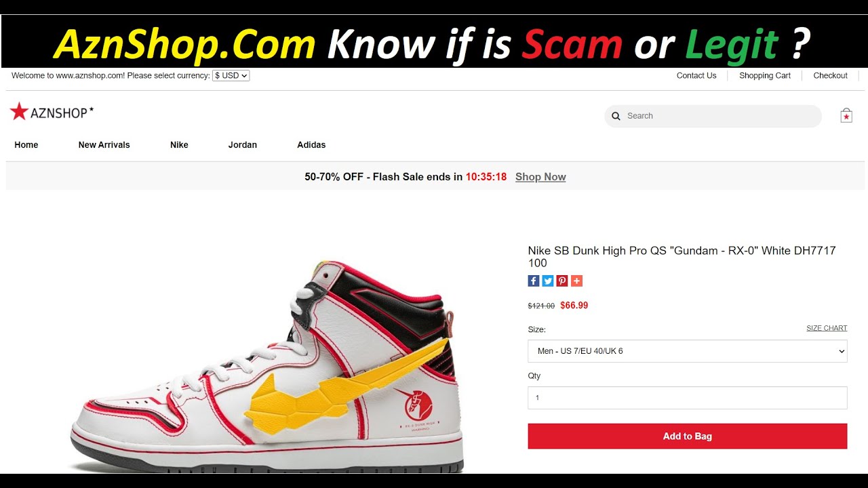
Task: Open the shopping bag icon
Action: pos(846,115)
